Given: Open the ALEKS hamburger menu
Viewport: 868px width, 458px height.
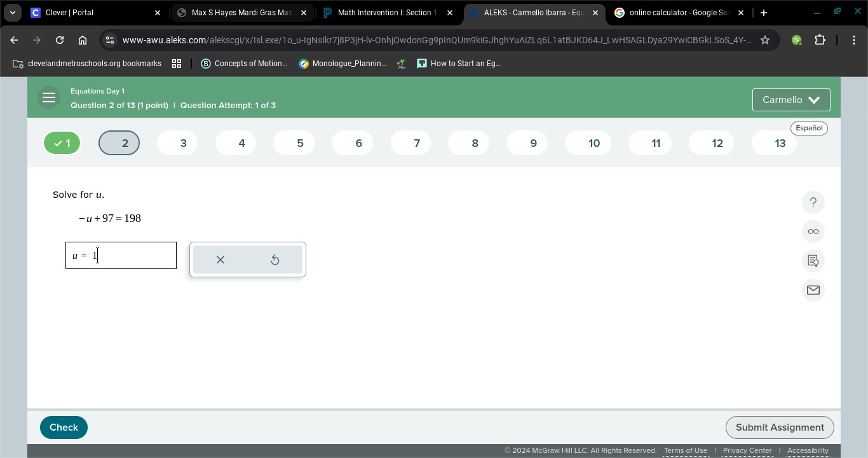Looking at the screenshot, I should (49, 98).
